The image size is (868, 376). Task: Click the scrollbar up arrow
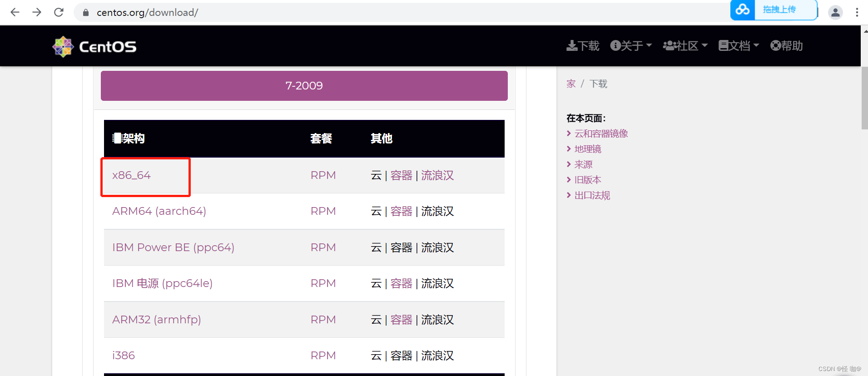(x=864, y=31)
